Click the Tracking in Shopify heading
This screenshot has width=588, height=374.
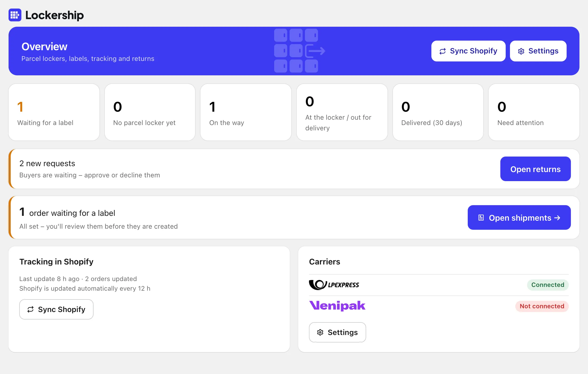56,262
